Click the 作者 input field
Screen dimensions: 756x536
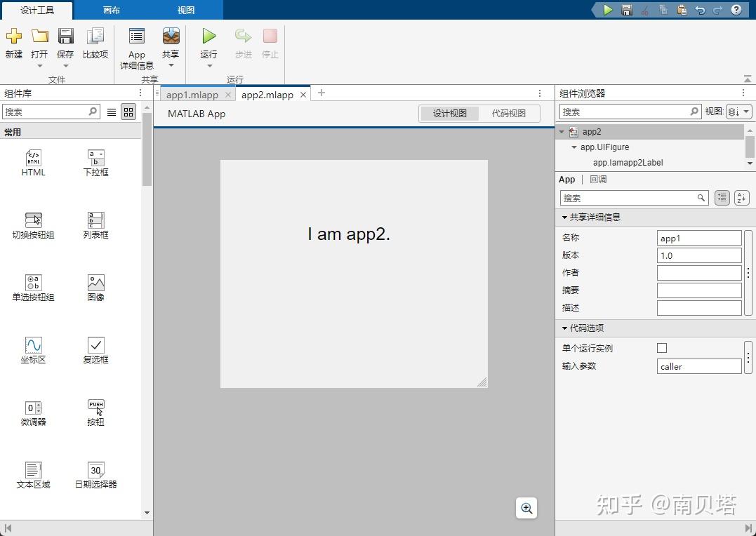(x=698, y=272)
